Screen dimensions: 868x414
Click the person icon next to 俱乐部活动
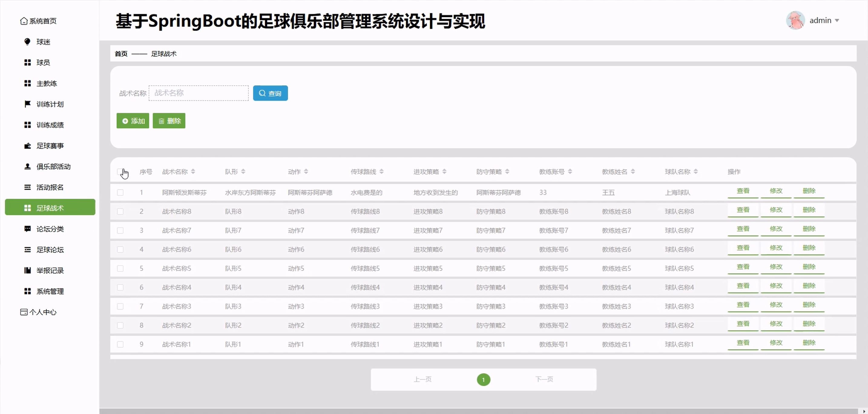[27, 166]
